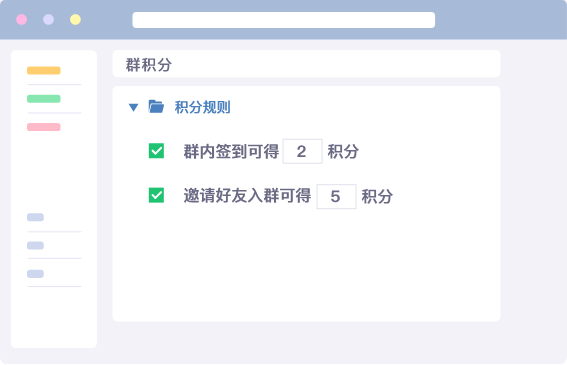This screenshot has width=567, height=365.
Task: Click the white address bar at top
Action: pyautogui.click(x=284, y=20)
